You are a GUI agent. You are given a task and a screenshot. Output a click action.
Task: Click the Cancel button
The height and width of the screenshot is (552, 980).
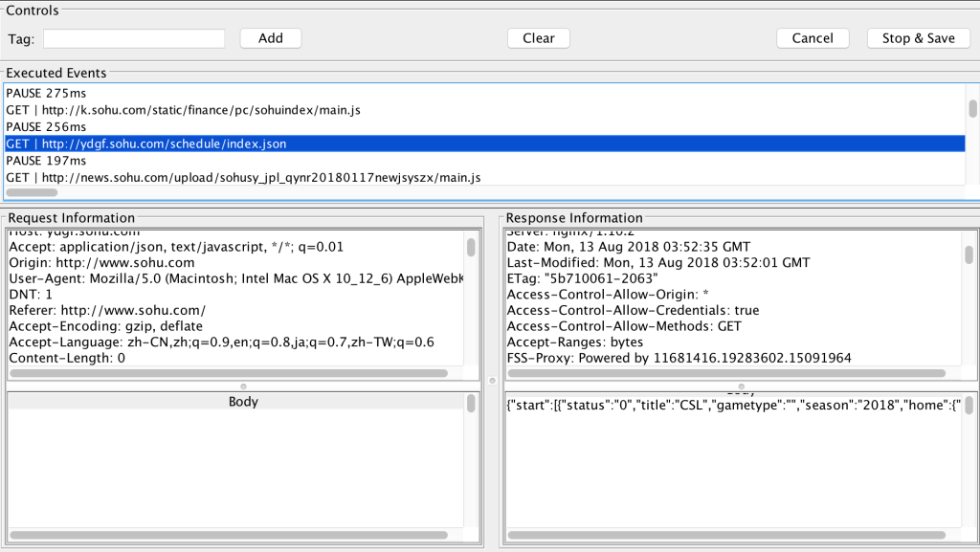click(x=813, y=38)
